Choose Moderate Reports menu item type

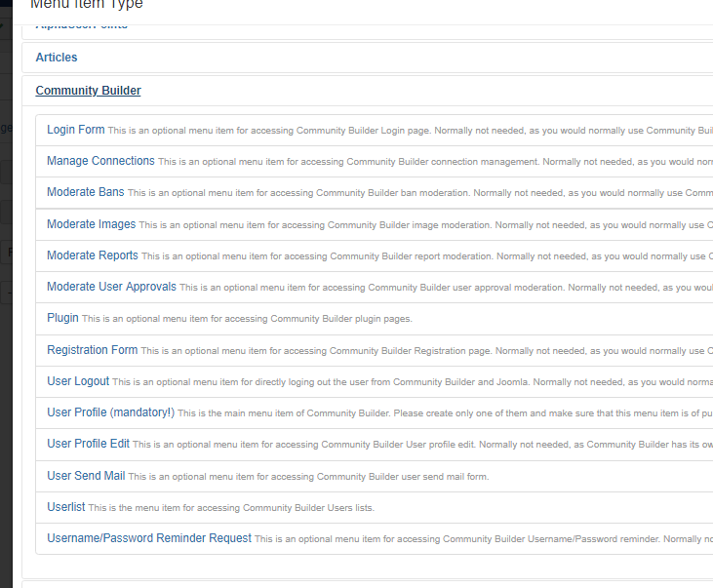point(93,255)
